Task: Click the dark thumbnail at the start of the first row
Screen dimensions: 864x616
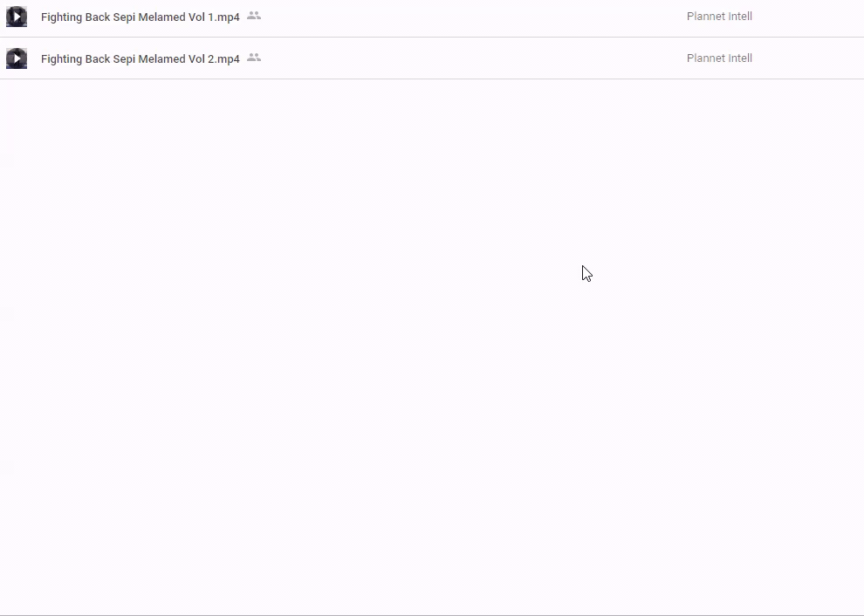Action: pyautogui.click(x=17, y=17)
